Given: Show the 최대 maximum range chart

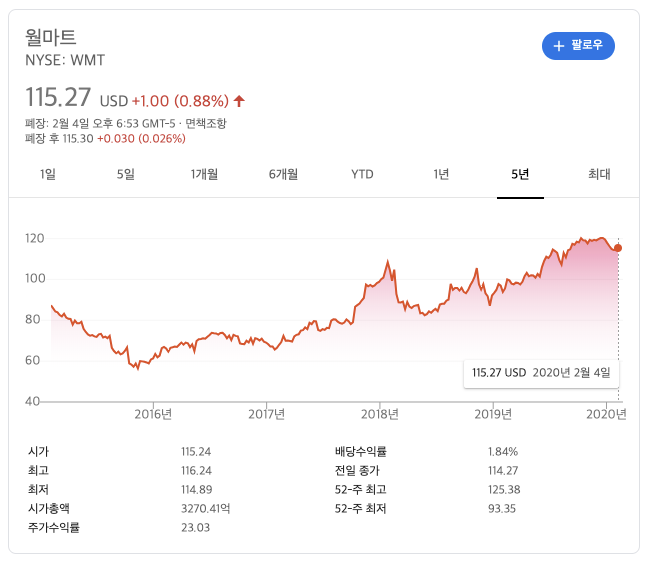Looking at the screenshot, I should click(599, 174).
